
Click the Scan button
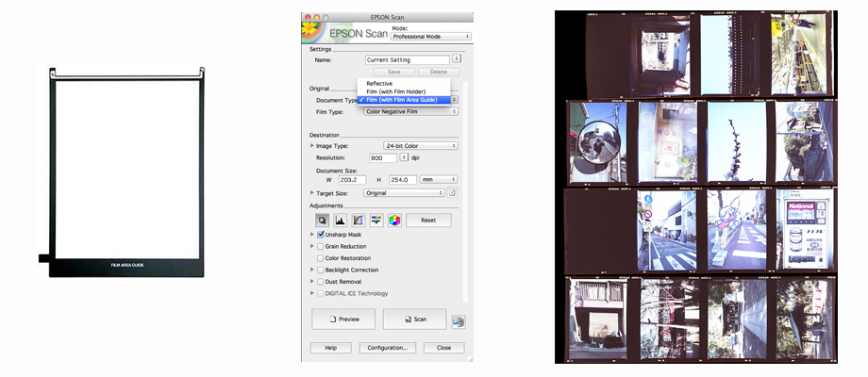[414, 319]
